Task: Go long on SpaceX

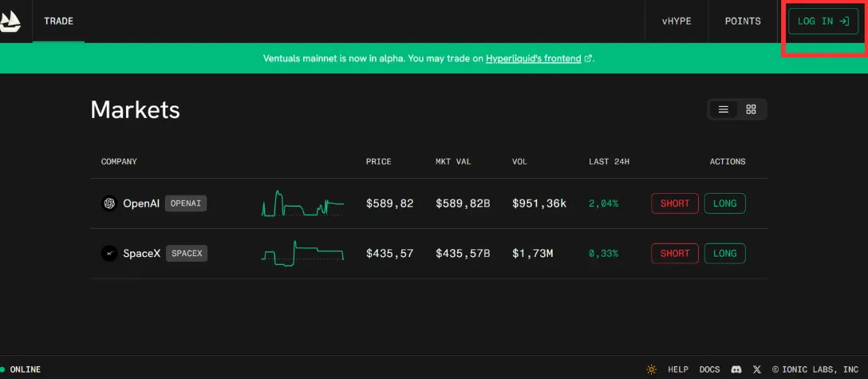Action: (724, 254)
